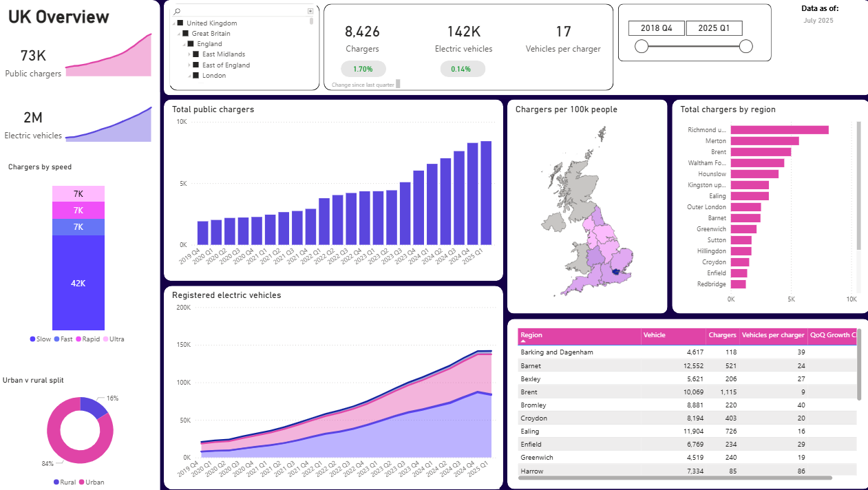868x490 pixels.
Task: Toggle the East Midlands checkbox
Action: [x=195, y=54]
